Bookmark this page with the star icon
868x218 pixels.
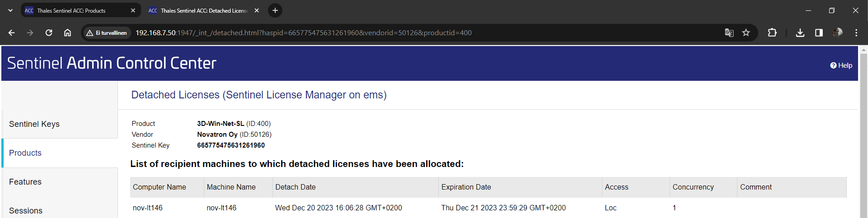point(746,32)
